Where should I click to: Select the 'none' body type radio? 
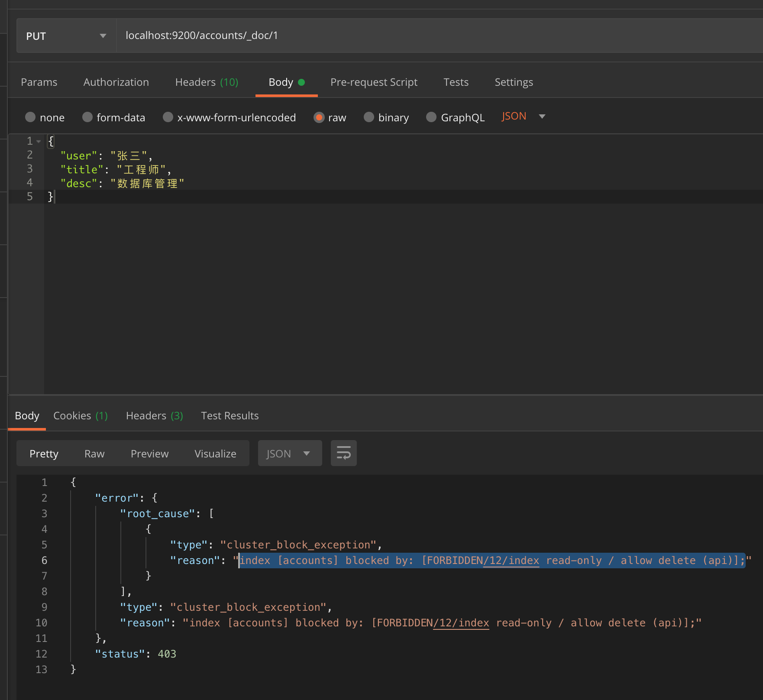(30, 117)
